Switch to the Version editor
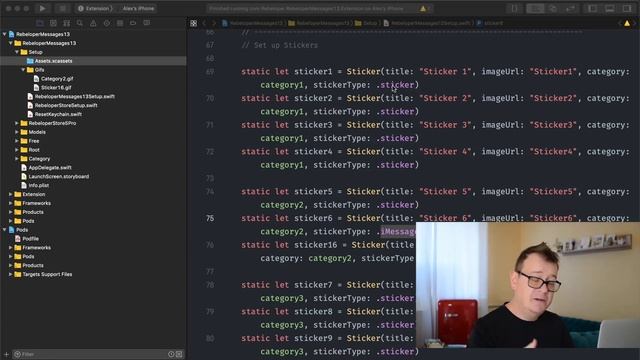This screenshot has height=360, width=640. (x=570, y=8)
